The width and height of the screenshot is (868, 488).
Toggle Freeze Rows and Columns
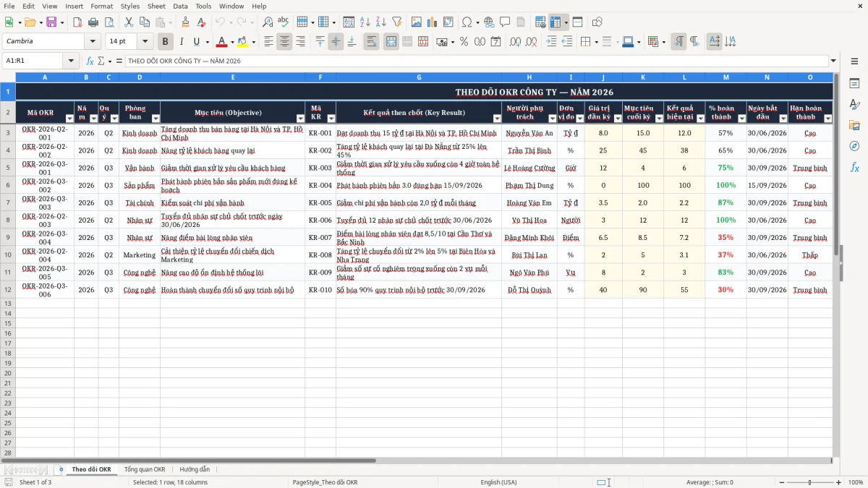tap(556, 22)
